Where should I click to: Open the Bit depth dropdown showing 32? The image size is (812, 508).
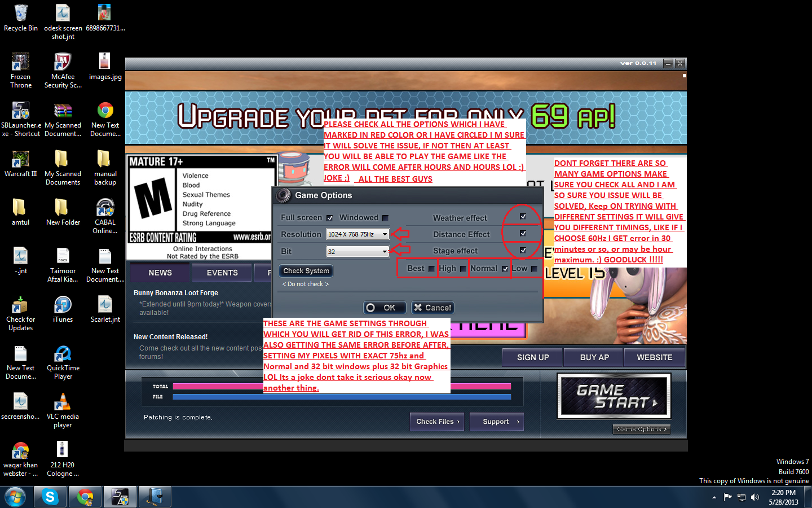(358, 252)
